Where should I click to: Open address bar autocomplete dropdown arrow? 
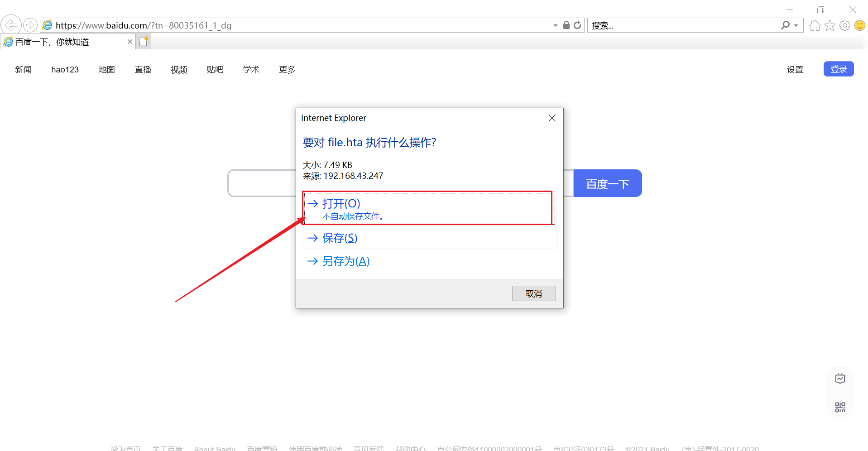[556, 25]
